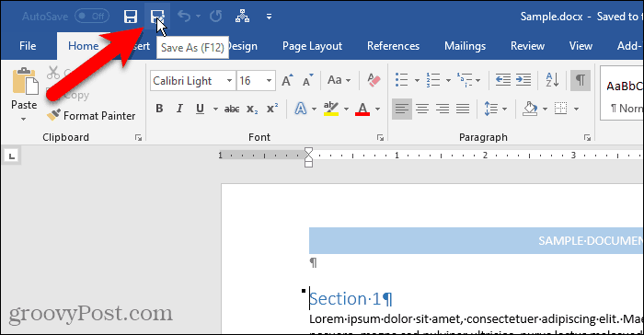Expand the font size dropdown arrow
The image size is (644, 335).
[269, 81]
